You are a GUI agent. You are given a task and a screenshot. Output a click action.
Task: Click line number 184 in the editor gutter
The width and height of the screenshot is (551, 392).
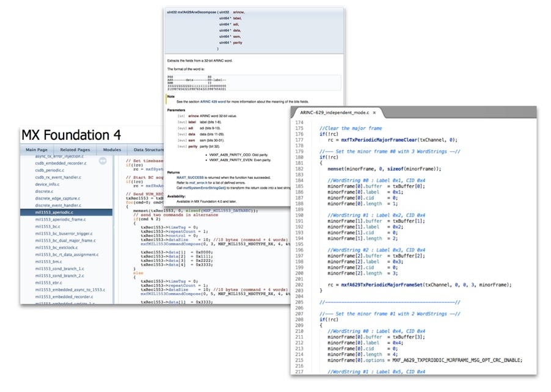(299, 181)
